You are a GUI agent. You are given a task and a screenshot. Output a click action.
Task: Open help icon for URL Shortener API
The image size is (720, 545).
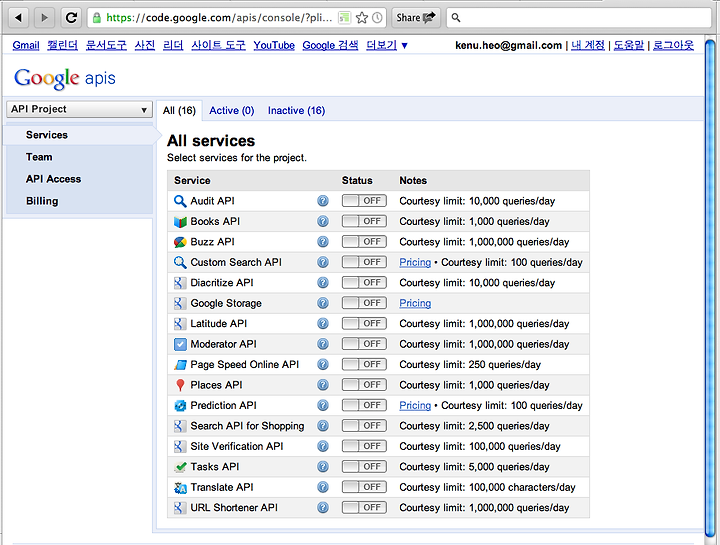click(x=323, y=507)
